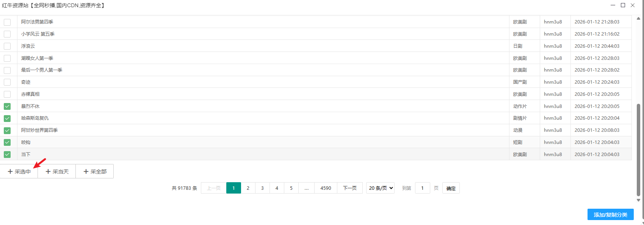Open the 20 条/页 page size dropdown
Image resolution: width=644 pixels, height=225 pixels.
380,188
